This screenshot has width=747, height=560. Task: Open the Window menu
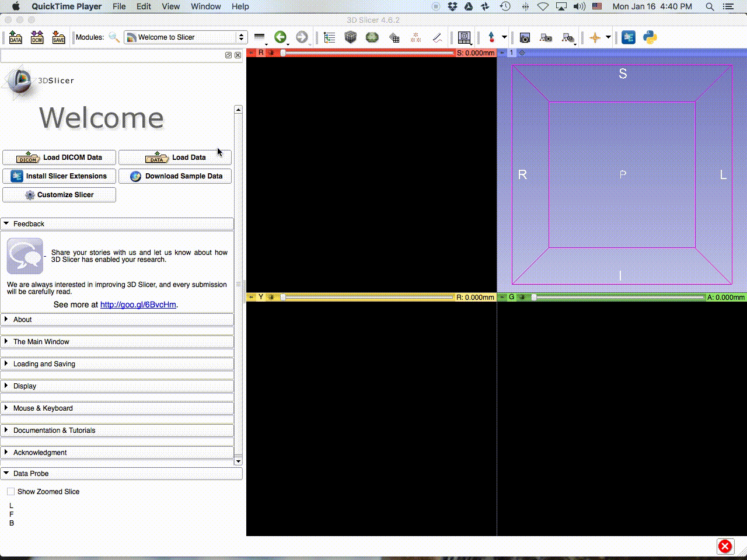click(206, 6)
